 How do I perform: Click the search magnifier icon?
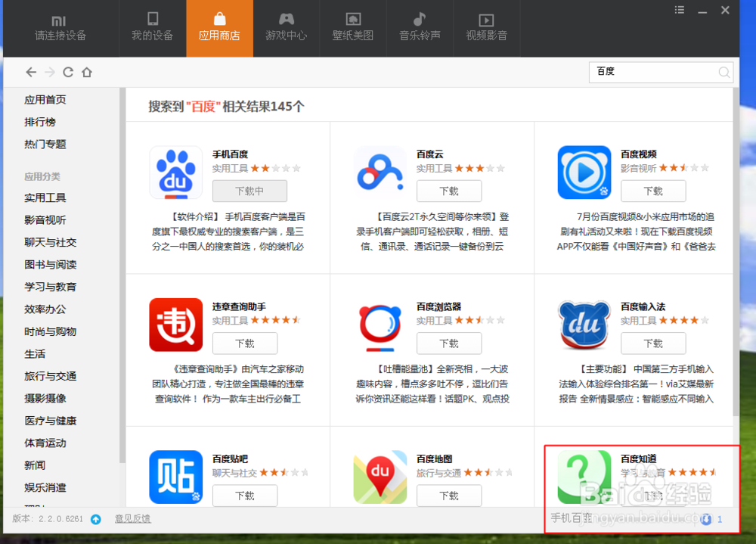(723, 73)
